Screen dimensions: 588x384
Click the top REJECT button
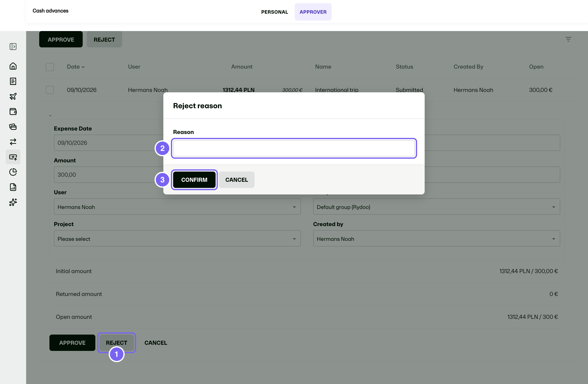coord(104,39)
